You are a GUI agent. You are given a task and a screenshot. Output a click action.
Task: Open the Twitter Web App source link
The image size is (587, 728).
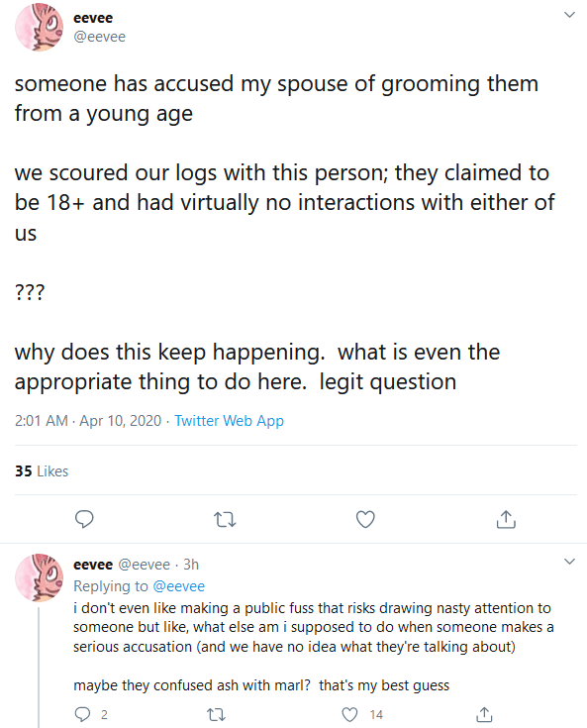[229, 421]
